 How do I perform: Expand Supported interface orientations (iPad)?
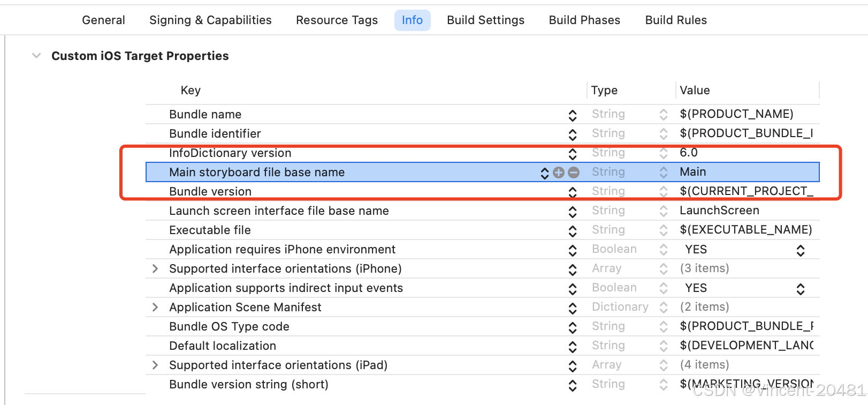[x=155, y=365]
